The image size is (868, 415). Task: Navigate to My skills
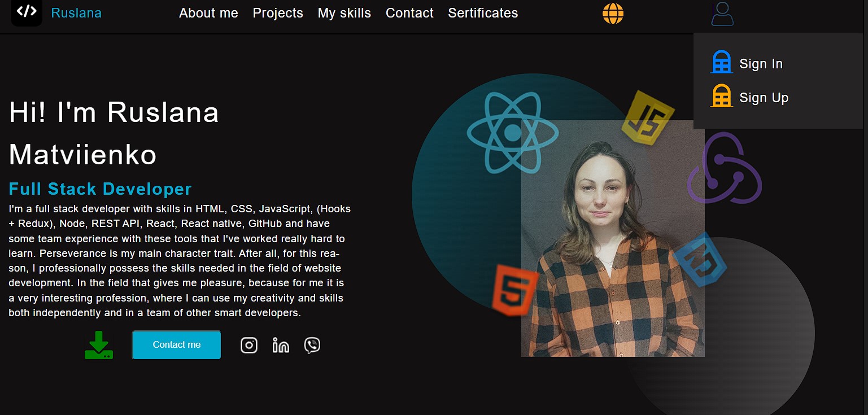point(344,13)
